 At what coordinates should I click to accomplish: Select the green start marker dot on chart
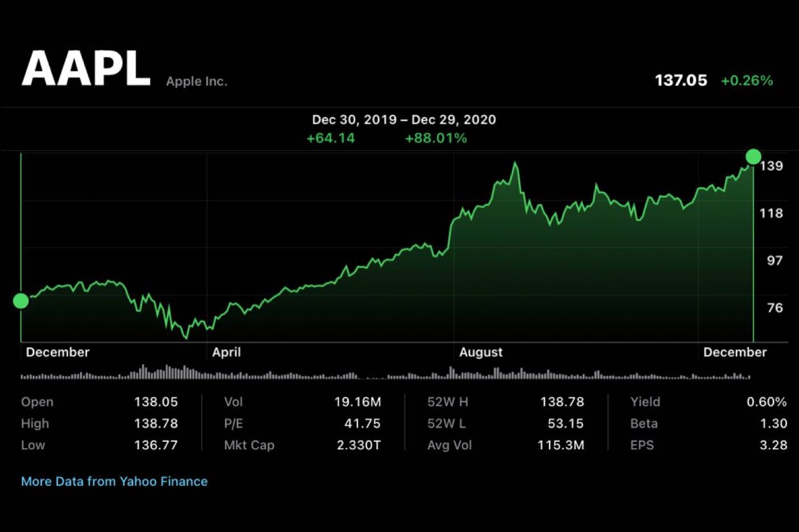(21, 301)
